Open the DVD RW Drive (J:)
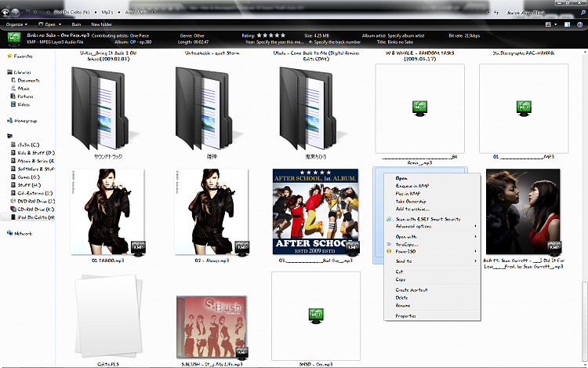This screenshot has width=588, height=368. pyautogui.click(x=35, y=201)
